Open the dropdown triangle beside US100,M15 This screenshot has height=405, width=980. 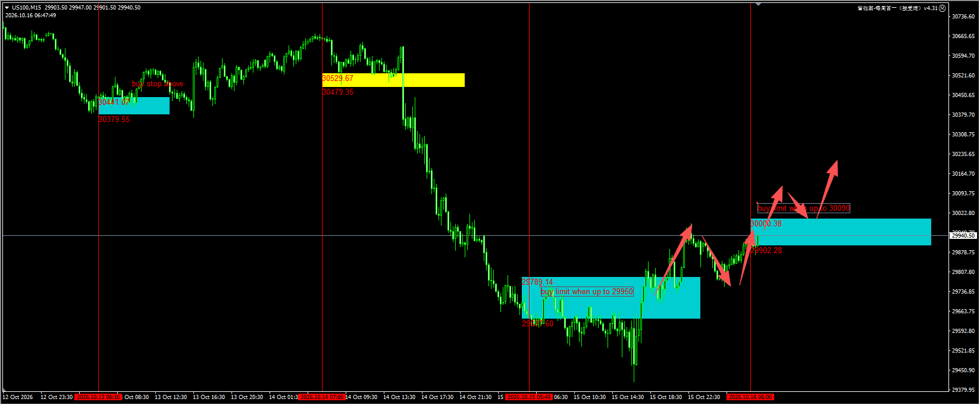(7, 8)
